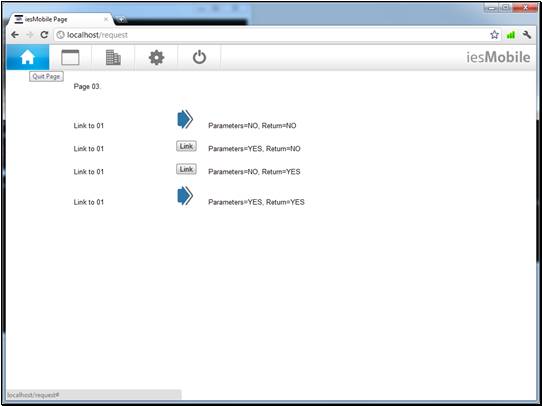542x406 pixels.
Task: Click the browser forward arrow
Action: click(30, 35)
